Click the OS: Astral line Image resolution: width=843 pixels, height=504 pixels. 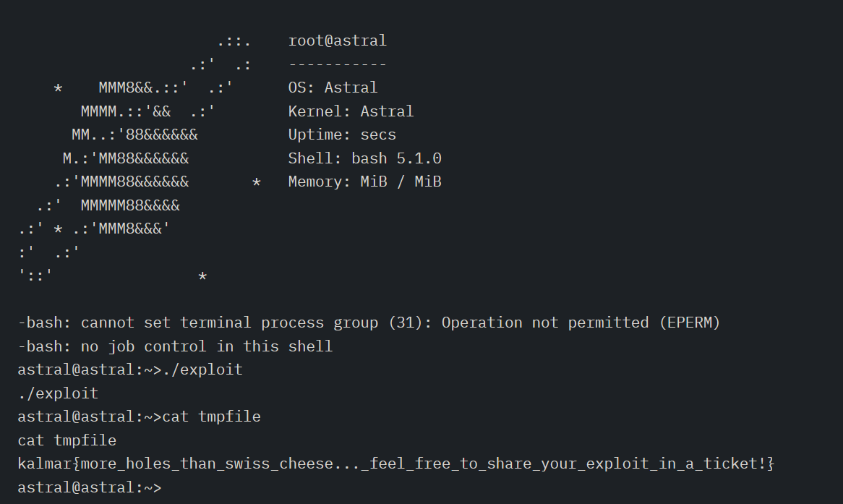click(333, 87)
